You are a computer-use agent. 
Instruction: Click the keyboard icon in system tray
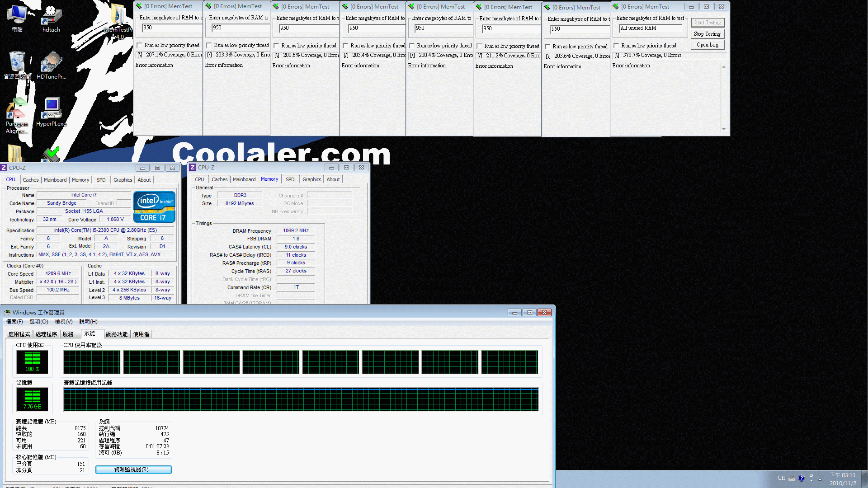791,478
